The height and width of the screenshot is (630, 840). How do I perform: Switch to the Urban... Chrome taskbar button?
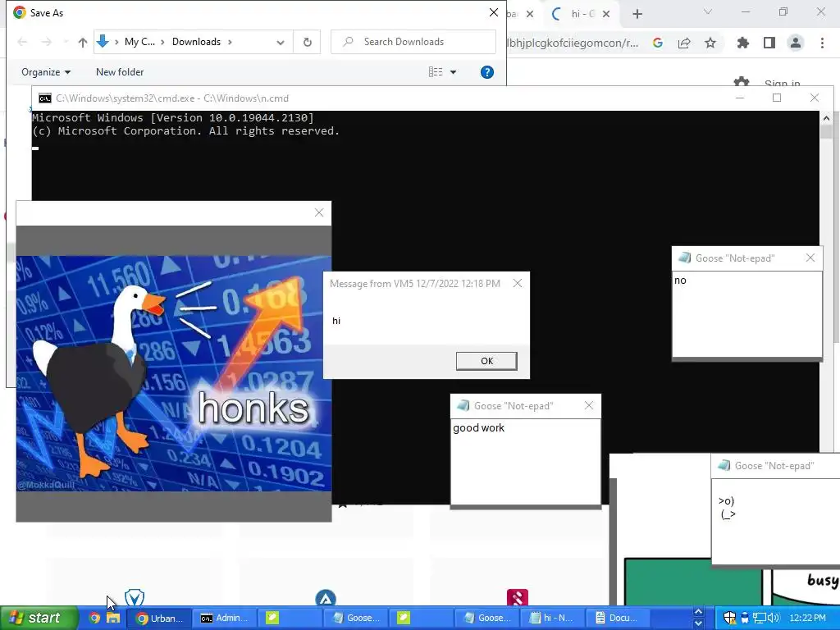point(159,618)
